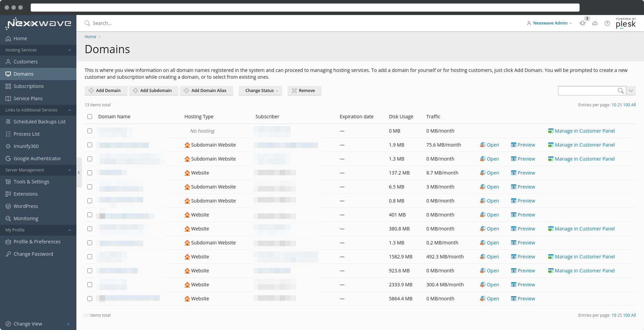Check the No hosting domain row
This screenshot has width=644, height=330.
[x=90, y=131]
